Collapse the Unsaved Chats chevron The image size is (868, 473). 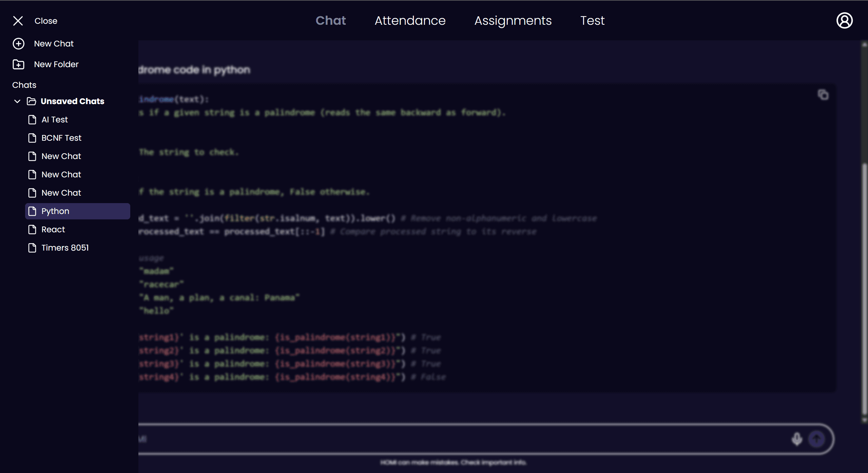tap(17, 101)
